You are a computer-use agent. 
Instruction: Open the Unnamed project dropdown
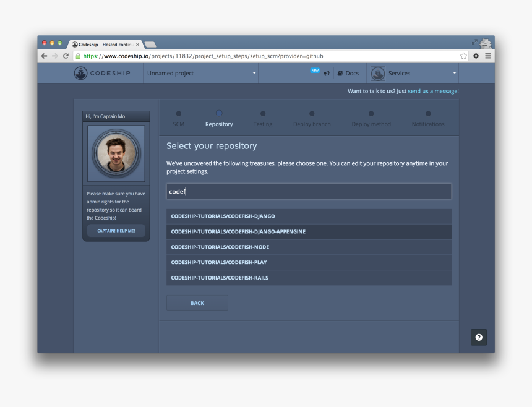(x=201, y=73)
